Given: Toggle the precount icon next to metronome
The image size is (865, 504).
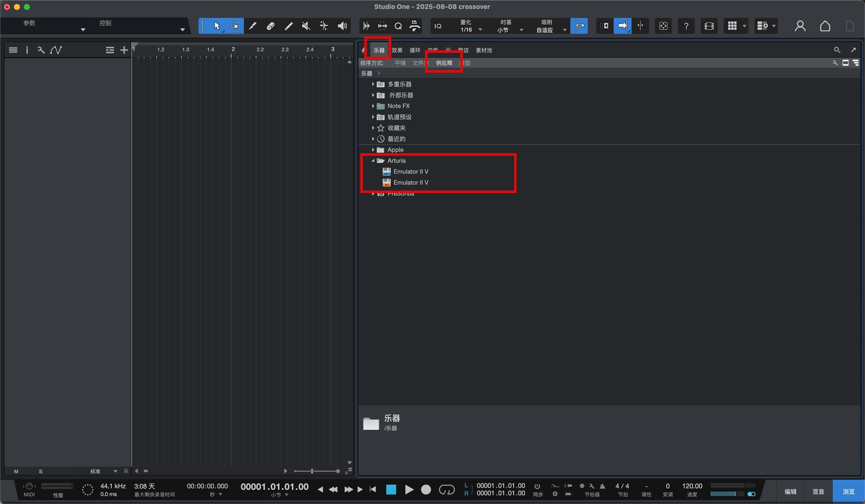Looking at the screenshot, I should pos(582,486).
